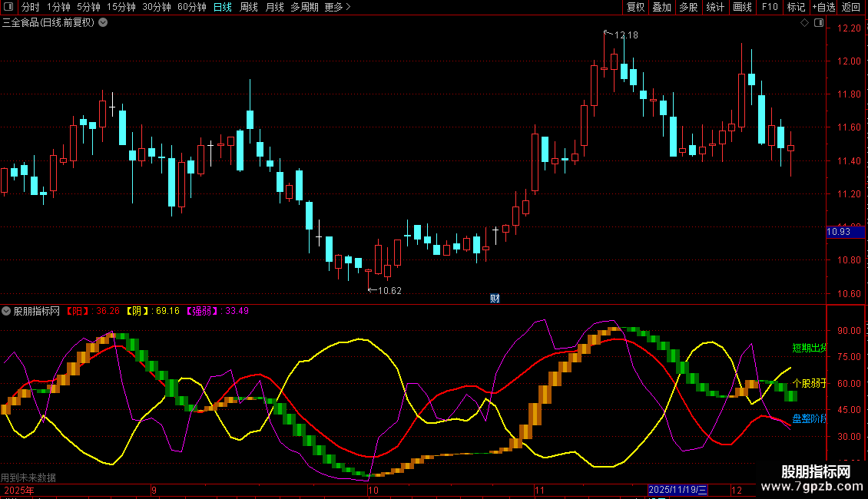868x499 pixels.
Task: Click the 【阴】 69.16 indicator value
Action: pyautogui.click(x=152, y=311)
